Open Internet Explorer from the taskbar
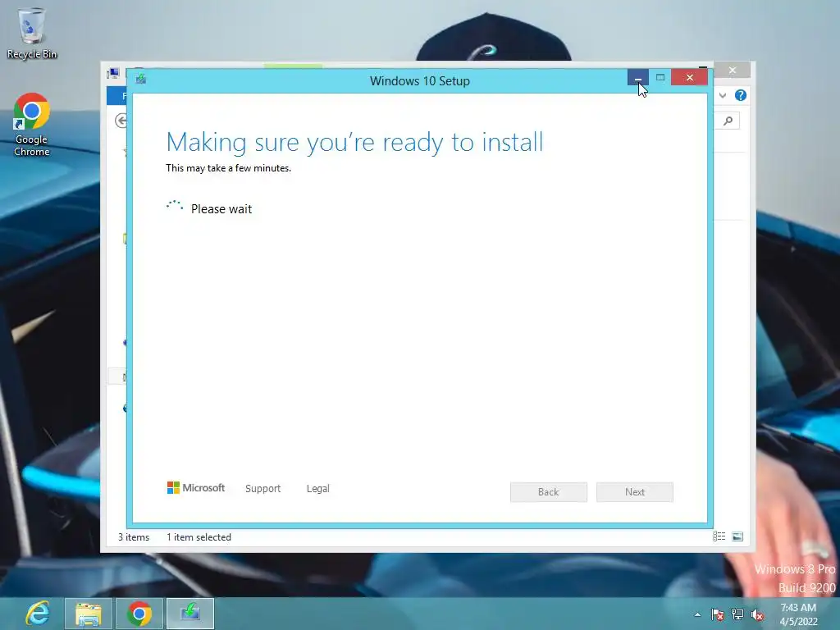The image size is (840, 630). pyautogui.click(x=38, y=614)
